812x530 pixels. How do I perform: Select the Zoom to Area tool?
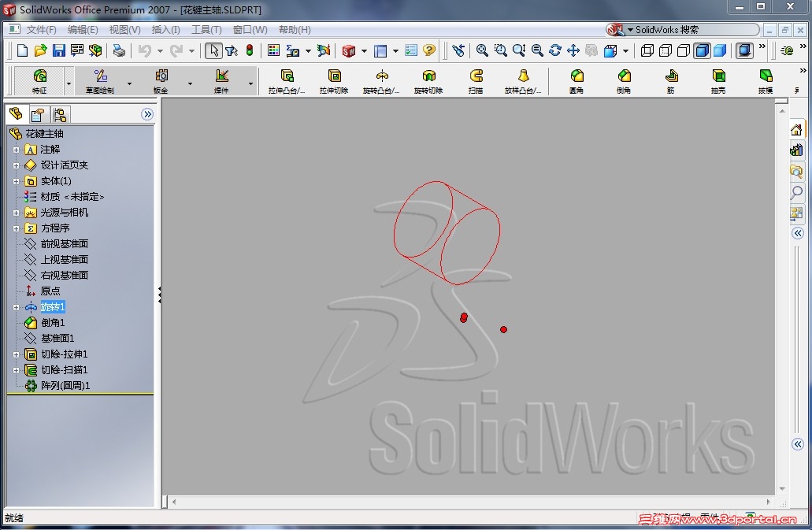click(x=500, y=50)
